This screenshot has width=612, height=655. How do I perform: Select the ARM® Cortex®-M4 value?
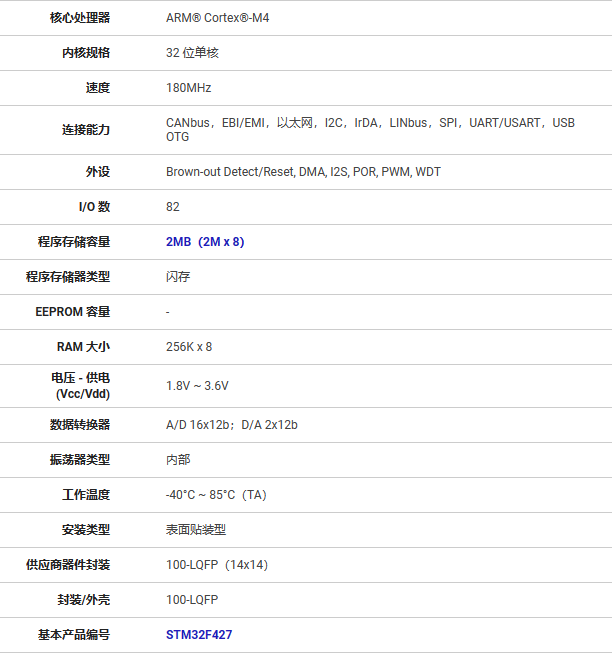218,18
